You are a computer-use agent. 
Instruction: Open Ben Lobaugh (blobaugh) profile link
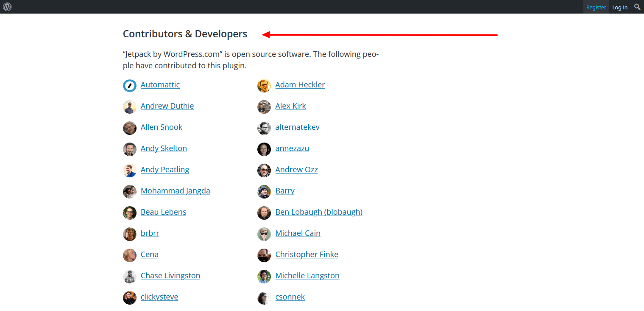tap(319, 212)
